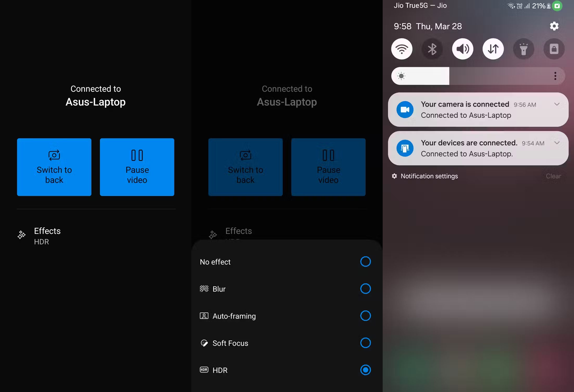Select the HDR radio button

point(365,370)
